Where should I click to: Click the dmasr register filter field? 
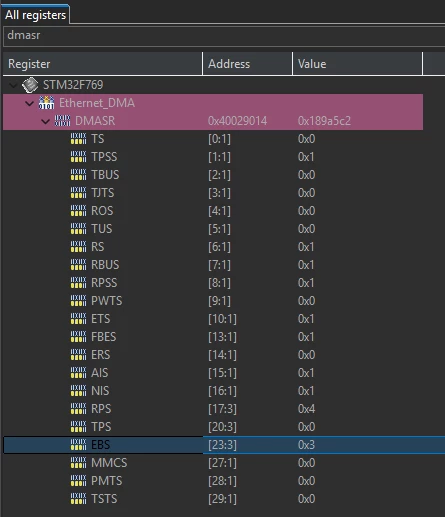(224, 36)
